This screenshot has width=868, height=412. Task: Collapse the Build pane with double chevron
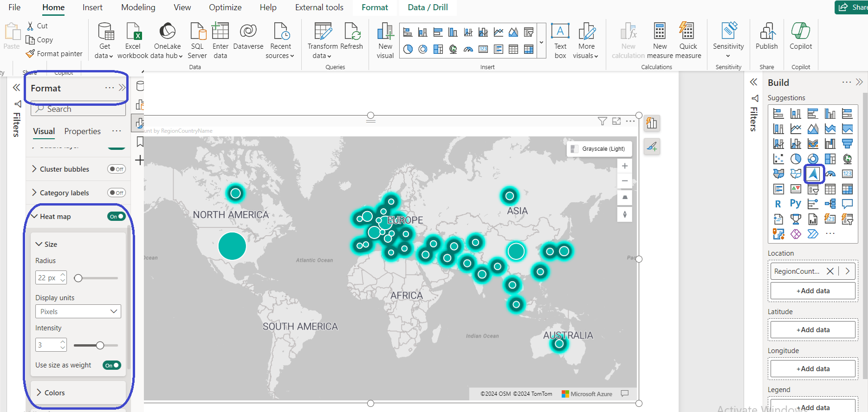pyautogui.click(x=859, y=82)
